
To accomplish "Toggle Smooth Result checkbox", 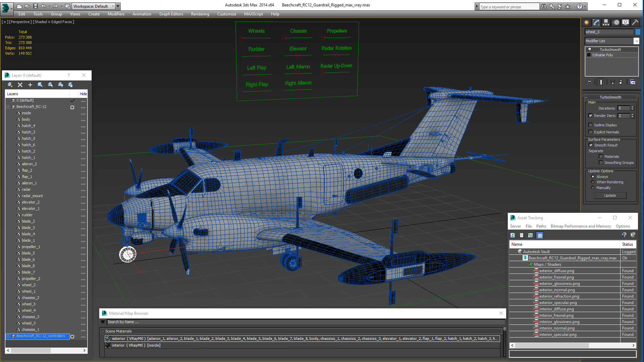I will pyautogui.click(x=591, y=145).
